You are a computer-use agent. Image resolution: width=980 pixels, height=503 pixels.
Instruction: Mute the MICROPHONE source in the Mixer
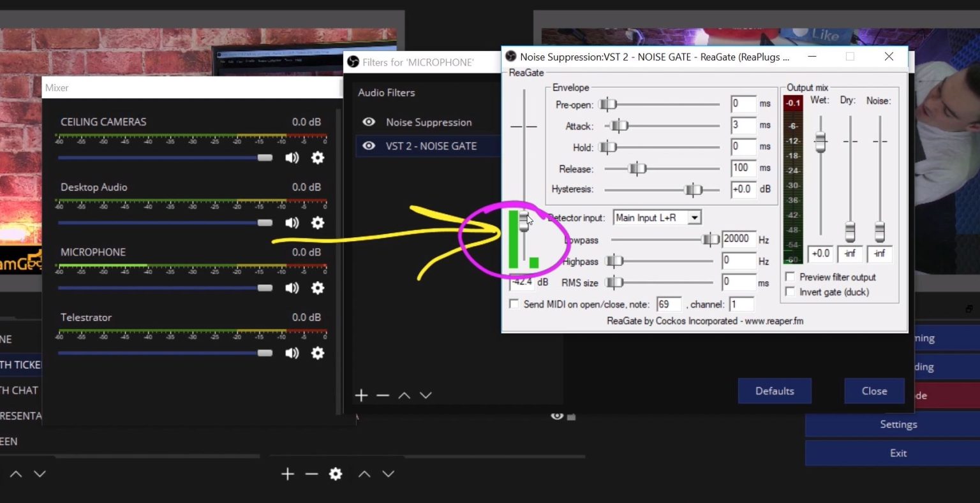pyautogui.click(x=292, y=288)
